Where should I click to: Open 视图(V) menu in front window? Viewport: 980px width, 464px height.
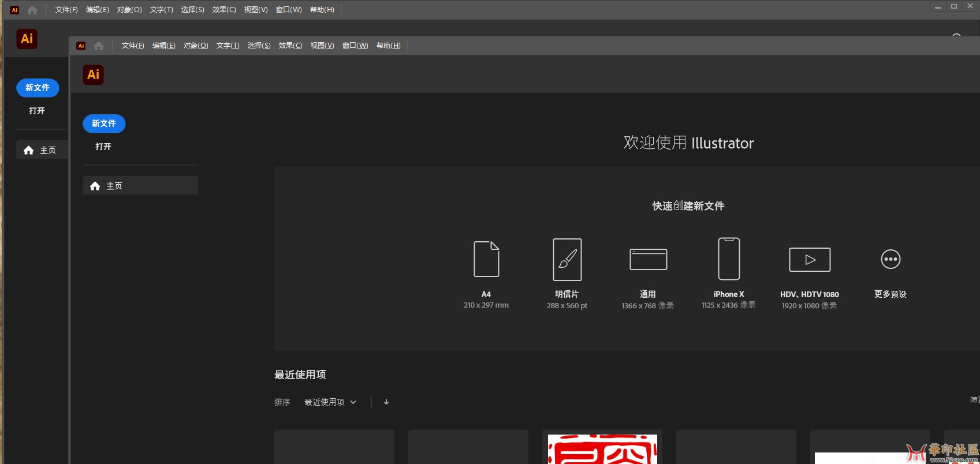click(322, 46)
